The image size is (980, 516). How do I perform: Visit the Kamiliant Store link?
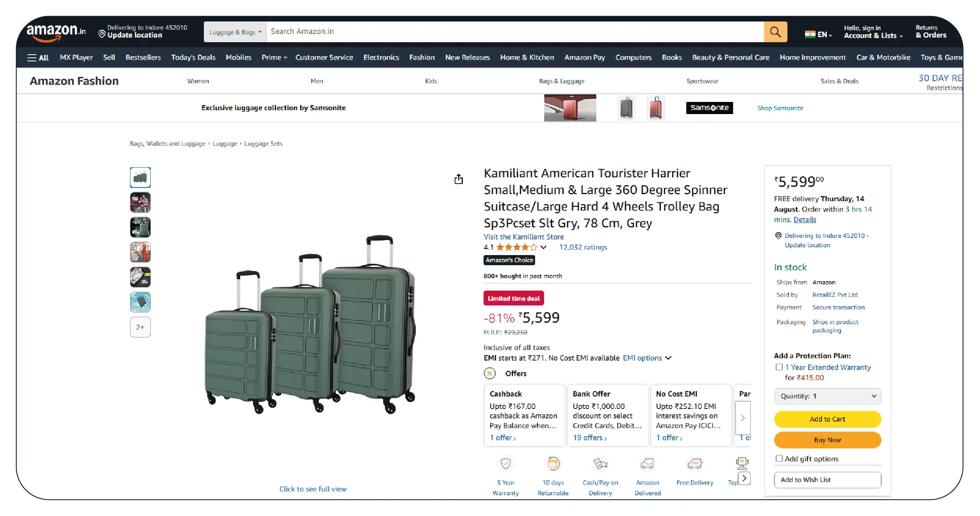[x=523, y=237]
